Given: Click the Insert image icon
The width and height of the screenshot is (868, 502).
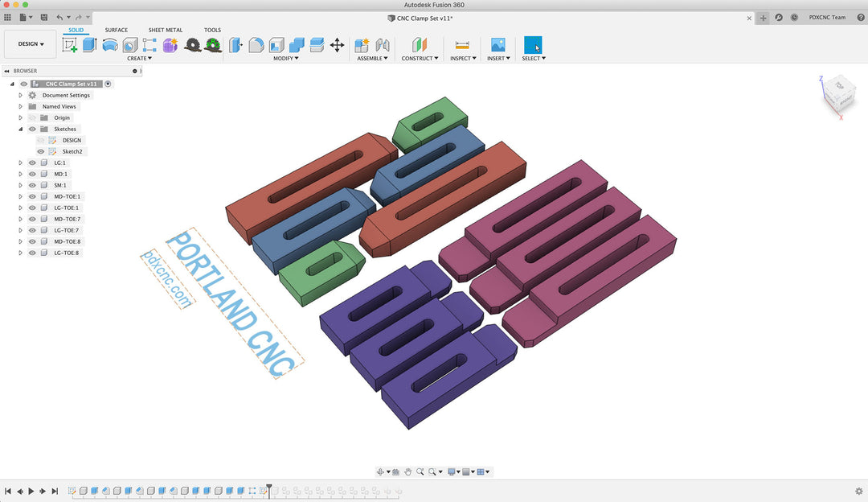Looking at the screenshot, I should [498, 45].
